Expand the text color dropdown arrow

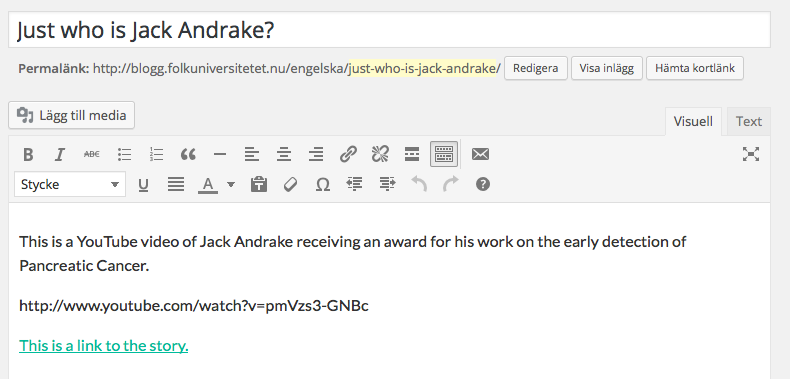231,185
